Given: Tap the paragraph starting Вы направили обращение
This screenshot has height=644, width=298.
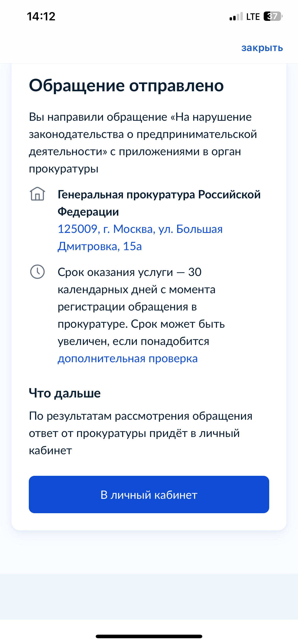Looking at the screenshot, I should point(143,143).
